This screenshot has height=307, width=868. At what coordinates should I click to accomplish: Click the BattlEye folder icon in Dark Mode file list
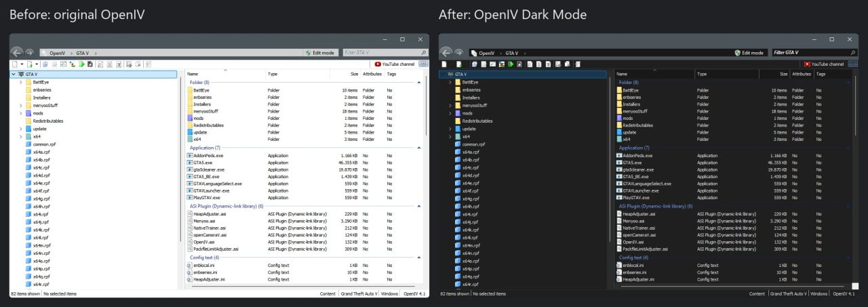(619, 90)
